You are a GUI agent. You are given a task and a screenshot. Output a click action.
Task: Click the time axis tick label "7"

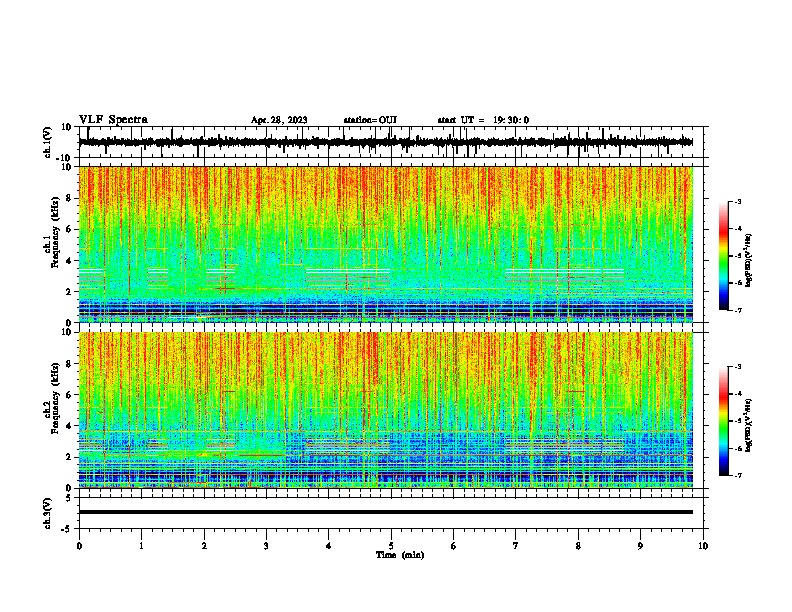[x=516, y=546]
